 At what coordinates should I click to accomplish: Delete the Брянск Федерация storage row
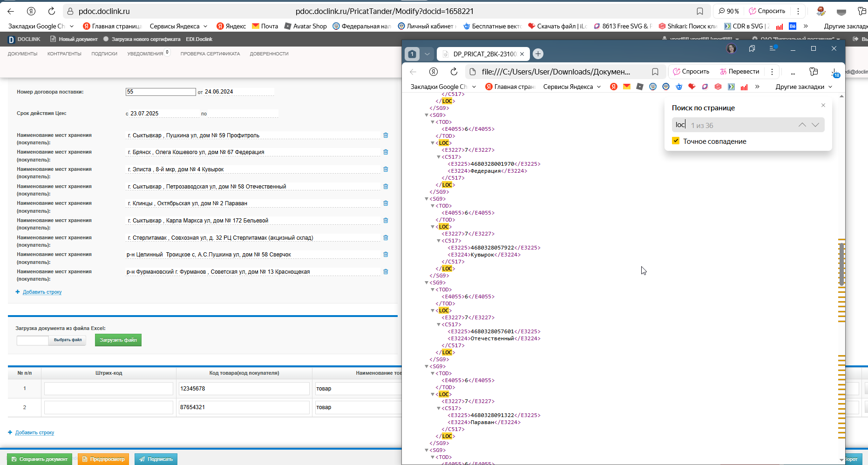click(x=386, y=152)
